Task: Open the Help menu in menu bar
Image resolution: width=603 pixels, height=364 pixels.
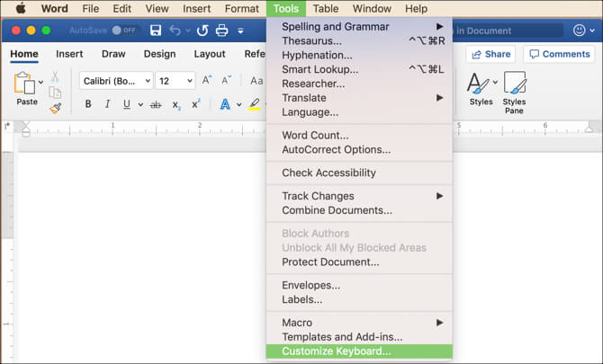Action: tap(416, 8)
